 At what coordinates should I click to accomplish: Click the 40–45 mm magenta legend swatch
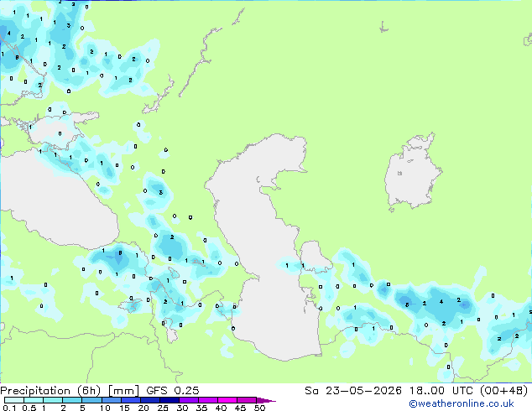[227, 400]
